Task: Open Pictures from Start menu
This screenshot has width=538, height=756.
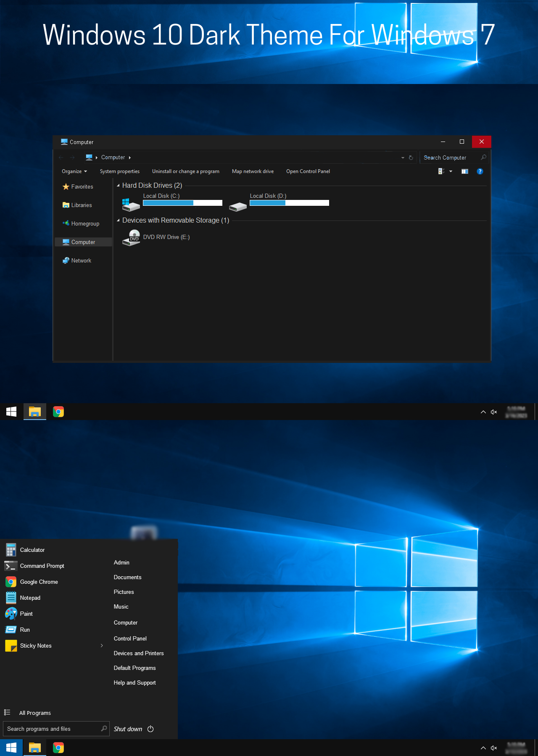Action: point(124,592)
